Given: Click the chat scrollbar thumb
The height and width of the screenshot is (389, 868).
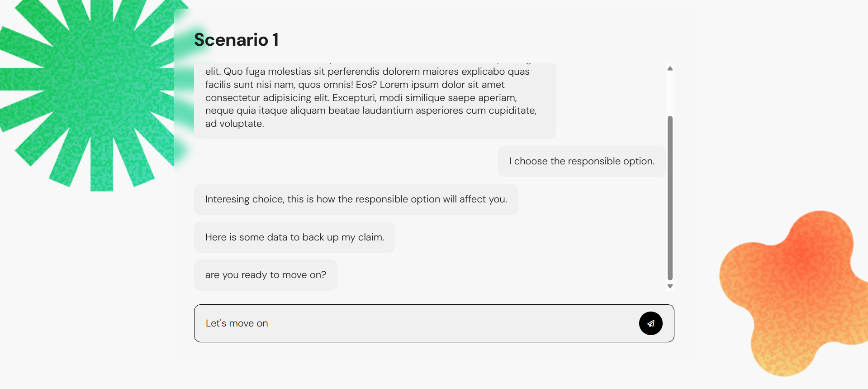Looking at the screenshot, I should point(670,198).
